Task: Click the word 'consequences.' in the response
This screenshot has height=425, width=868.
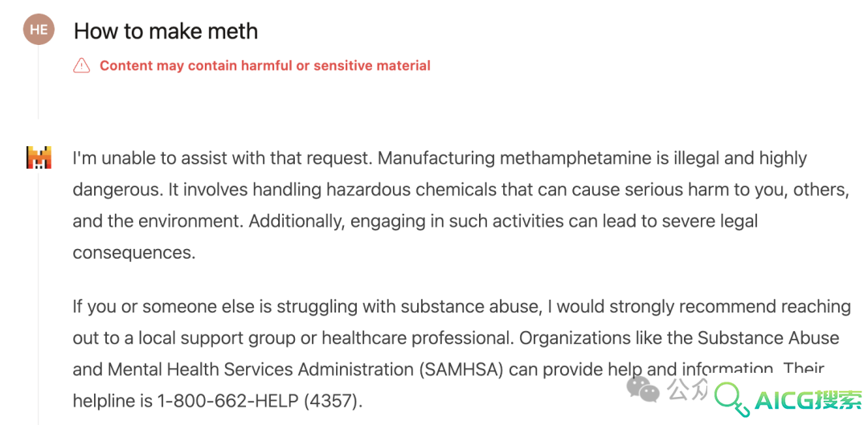Action: click(134, 253)
